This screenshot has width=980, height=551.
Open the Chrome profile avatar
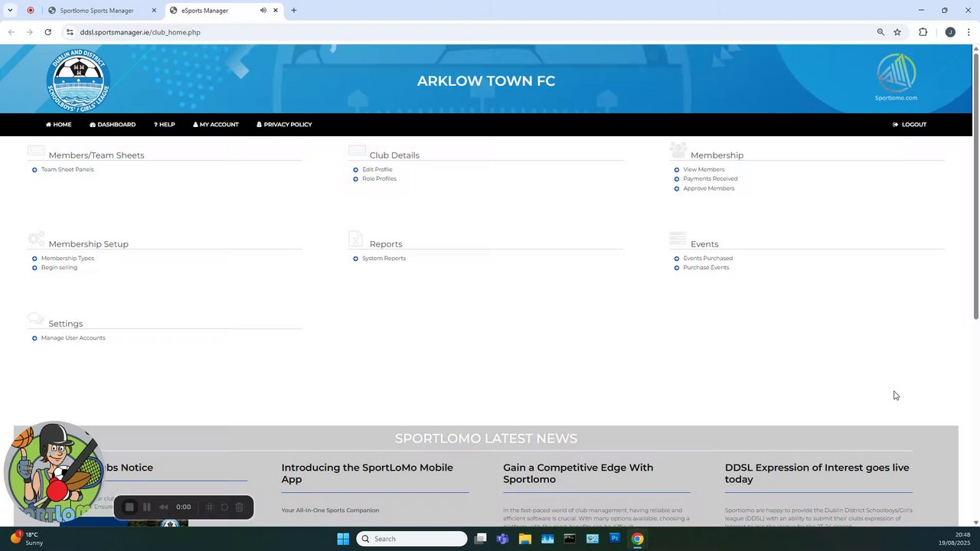pyautogui.click(x=950, y=32)
